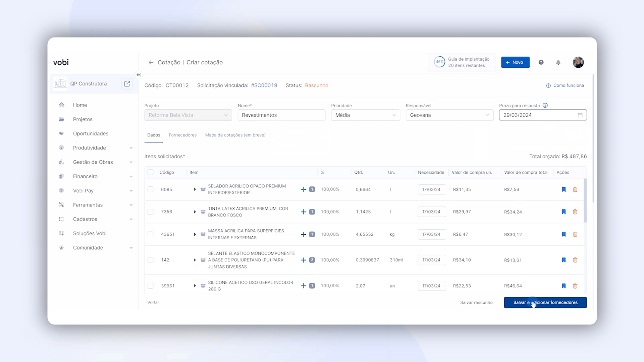Open linked request #SC00019
The height and width of the screenshot is (362, 644).
click(x=264, y=85)
